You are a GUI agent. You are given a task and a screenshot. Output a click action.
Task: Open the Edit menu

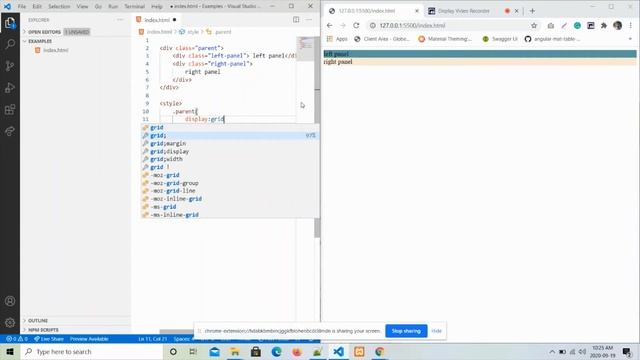[37, 7]
